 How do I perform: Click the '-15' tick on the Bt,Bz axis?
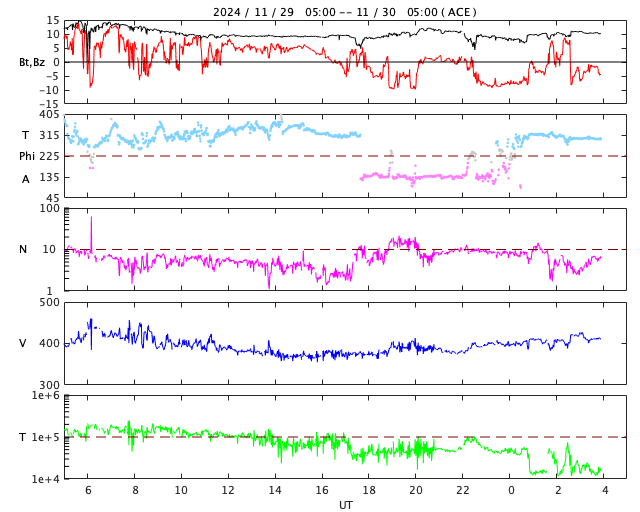pyautogui.click(x=49, y=105)
